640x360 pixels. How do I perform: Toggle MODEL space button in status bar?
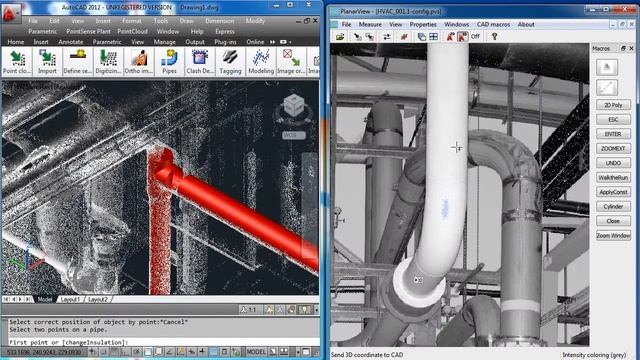256,351
